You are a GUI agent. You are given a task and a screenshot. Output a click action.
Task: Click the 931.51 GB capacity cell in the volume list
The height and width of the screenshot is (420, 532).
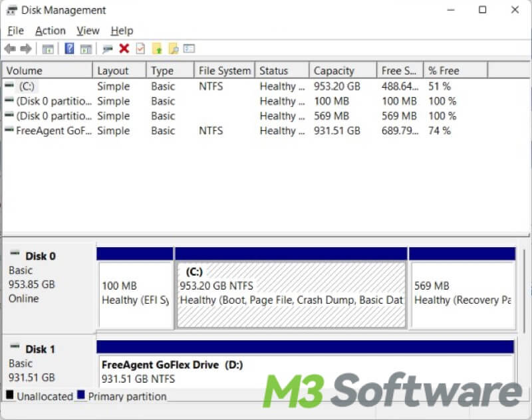tap(337, 131)
